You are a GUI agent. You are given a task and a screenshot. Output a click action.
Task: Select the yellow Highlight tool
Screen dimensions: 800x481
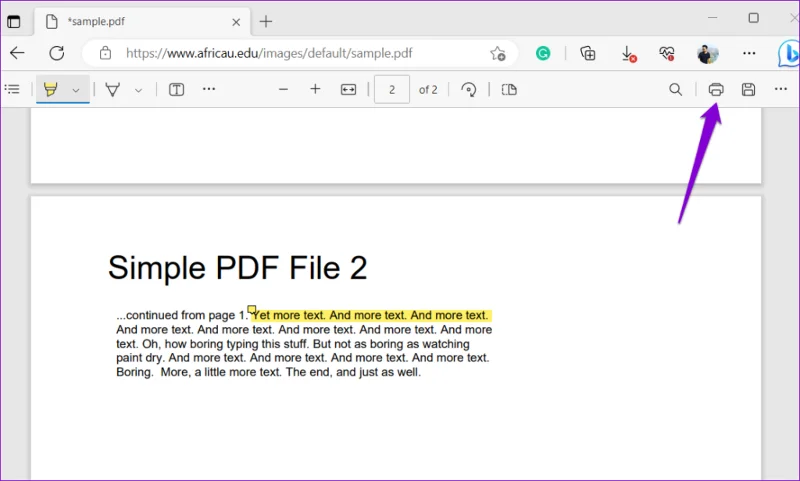pyautogui.click(x=51, y=89)
